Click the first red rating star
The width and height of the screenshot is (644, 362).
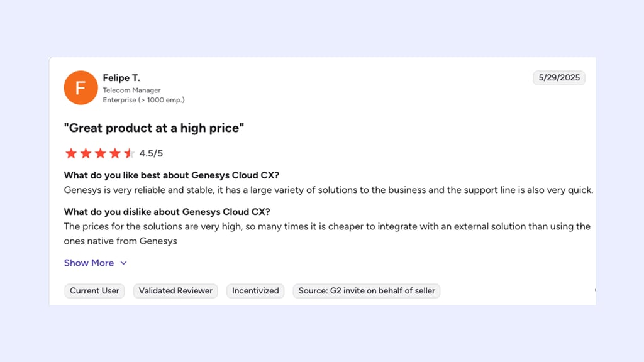point(71,153)
